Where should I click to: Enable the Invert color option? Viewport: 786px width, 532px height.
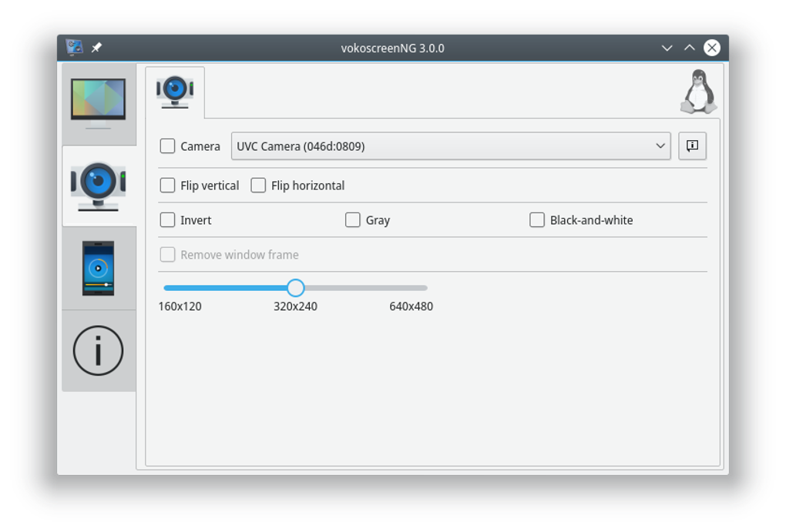tap(166, 220)
